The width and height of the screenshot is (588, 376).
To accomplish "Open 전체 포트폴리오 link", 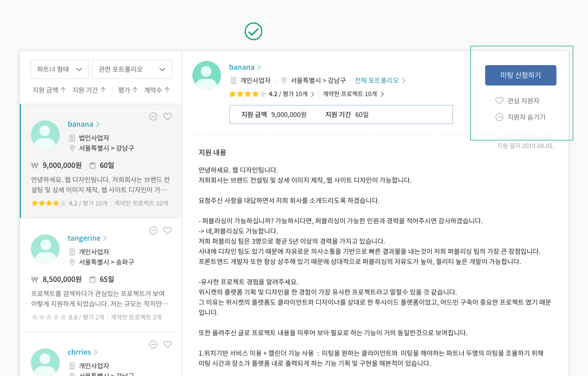I will point(380,80).
